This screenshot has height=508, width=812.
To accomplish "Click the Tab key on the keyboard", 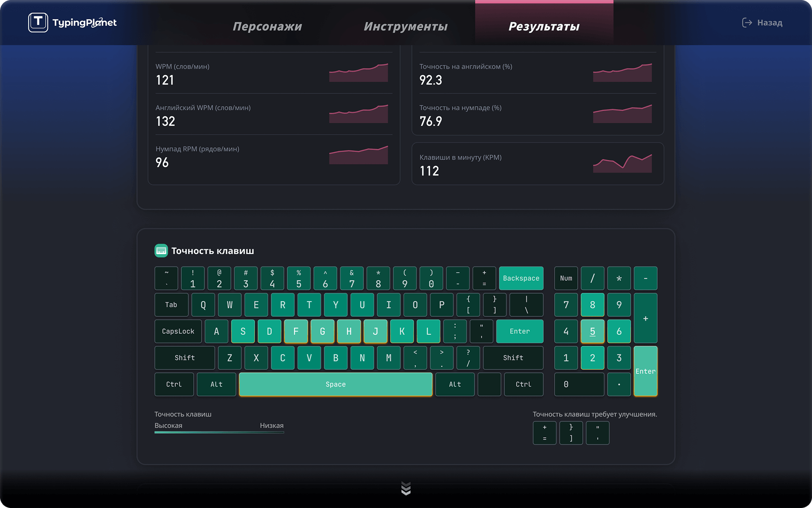I will tap(171, 305).
